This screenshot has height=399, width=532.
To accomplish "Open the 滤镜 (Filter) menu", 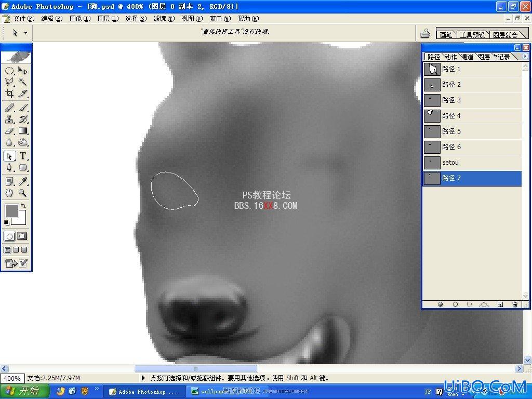I will (164, 19).
